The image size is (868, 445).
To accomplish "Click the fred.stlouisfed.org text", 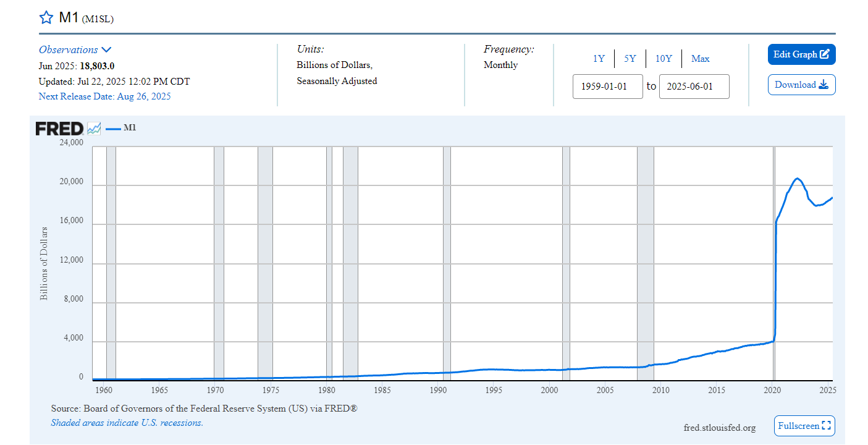I will click(719, 428).
